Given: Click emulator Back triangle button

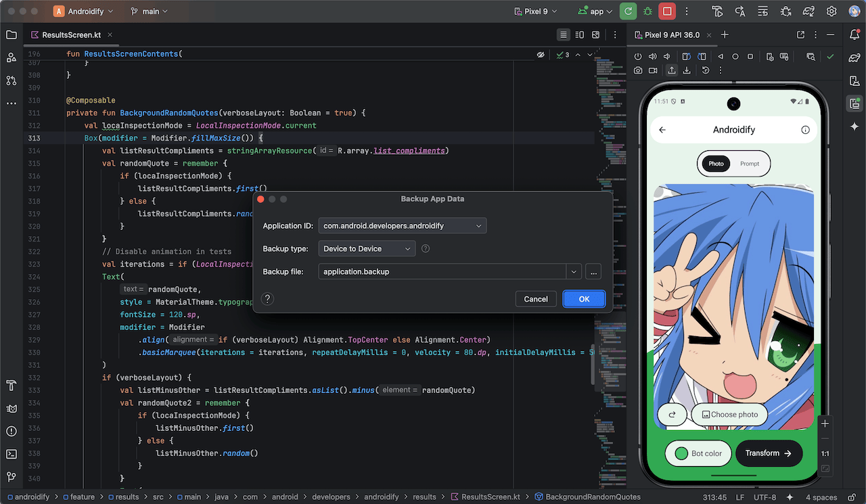Looking at the screenshot, I should pos(721,57).
